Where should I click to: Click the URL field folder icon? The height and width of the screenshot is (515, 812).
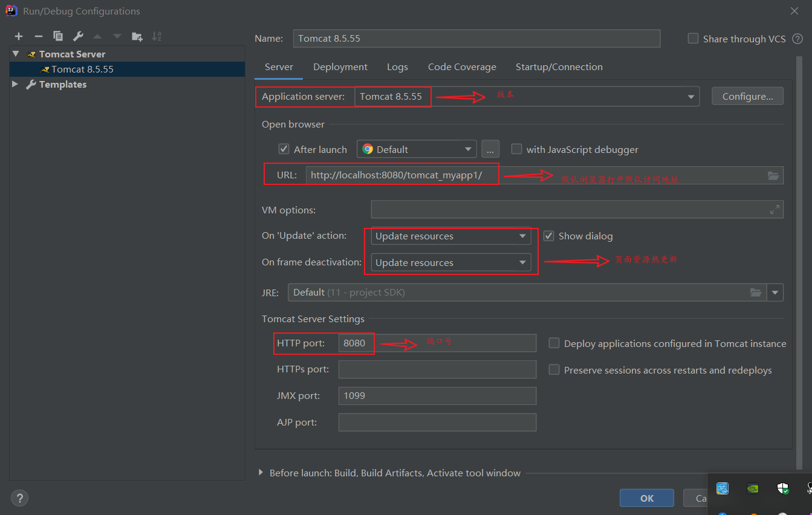pyautogui.click(x=773, y=175)
